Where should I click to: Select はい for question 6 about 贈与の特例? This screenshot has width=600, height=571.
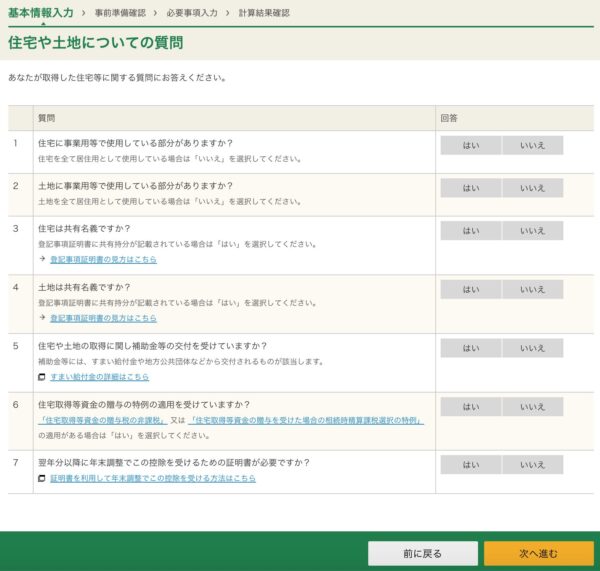(x=471, y=406)
